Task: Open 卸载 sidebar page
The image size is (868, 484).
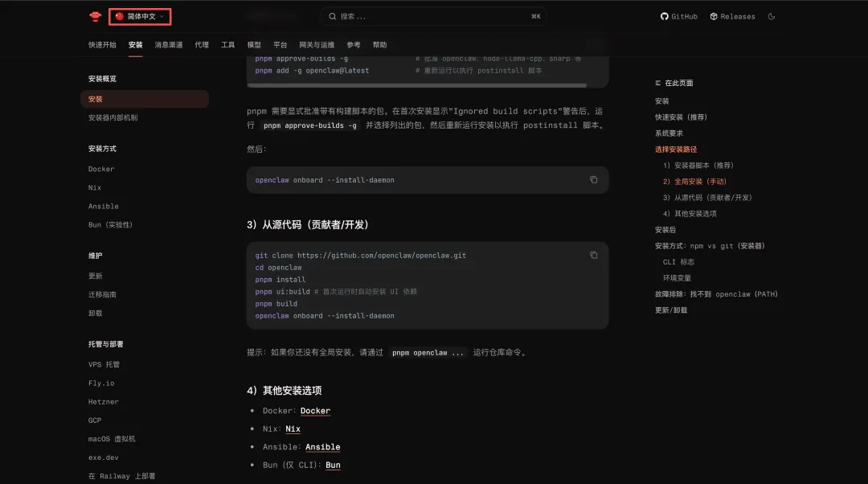Action: (95, 313)
